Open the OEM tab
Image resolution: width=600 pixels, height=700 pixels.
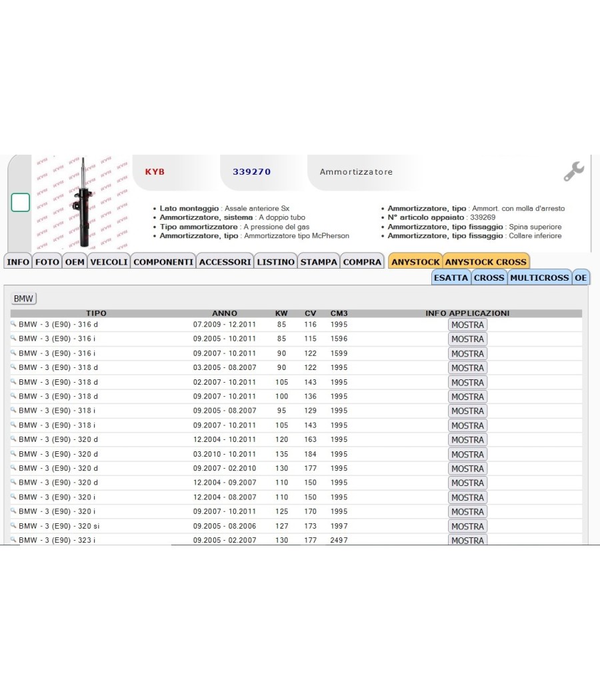tap(75, 261)
